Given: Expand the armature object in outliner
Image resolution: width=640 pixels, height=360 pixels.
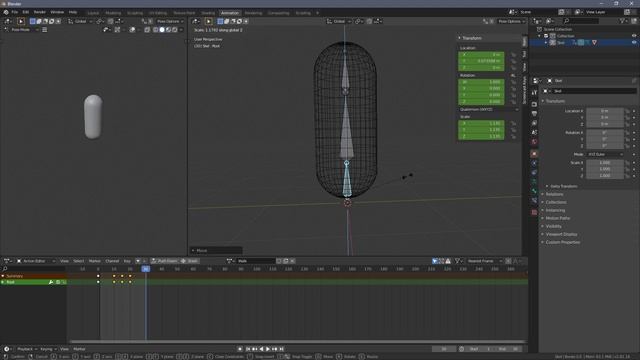Looking at the screenshot, I should point(546,42).
